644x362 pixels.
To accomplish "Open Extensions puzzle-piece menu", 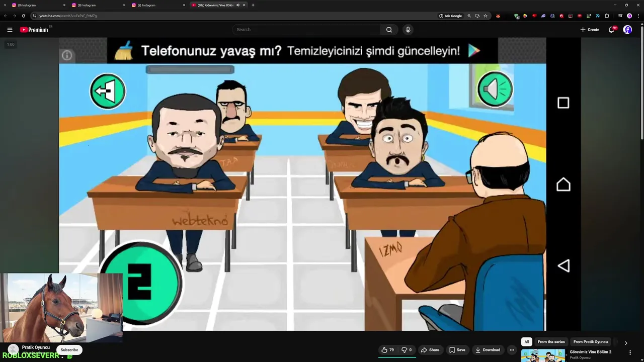I will click(x=607, y=16).
